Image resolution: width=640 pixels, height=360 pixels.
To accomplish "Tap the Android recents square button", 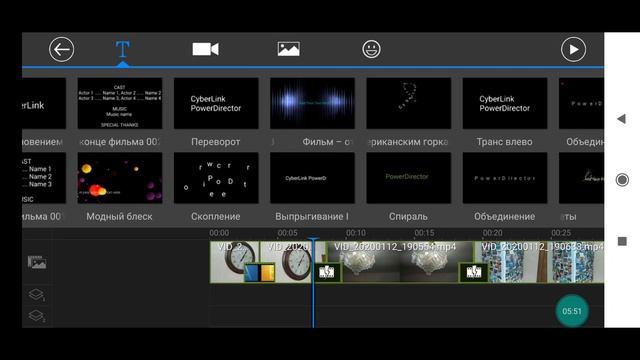I will point(622,241).
